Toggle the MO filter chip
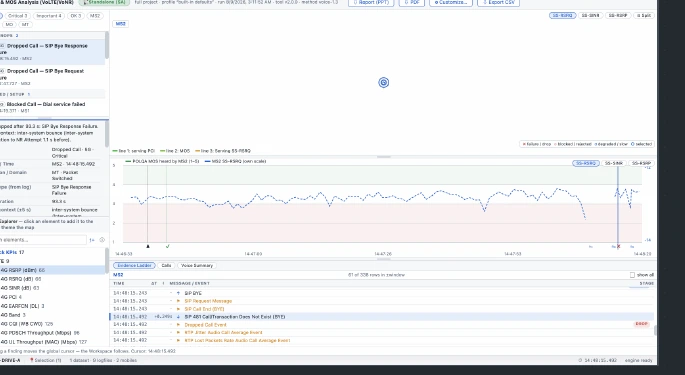The height and width of the screenshot is (375, 685). [9, 24]
